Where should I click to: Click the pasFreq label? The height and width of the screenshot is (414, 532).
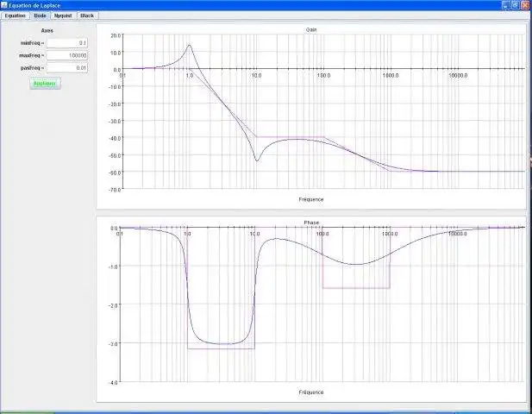click(x=32, y=68)
